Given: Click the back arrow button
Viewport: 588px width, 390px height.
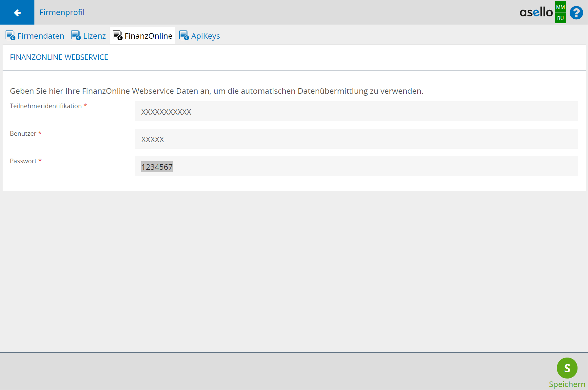Looking at the screenshot, I should [17, 12].
